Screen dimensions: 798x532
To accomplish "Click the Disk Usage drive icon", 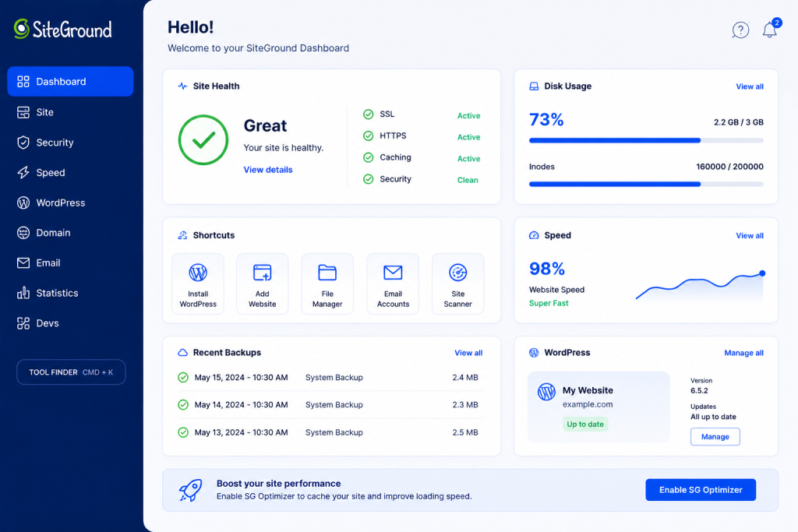I will point(534,86).
